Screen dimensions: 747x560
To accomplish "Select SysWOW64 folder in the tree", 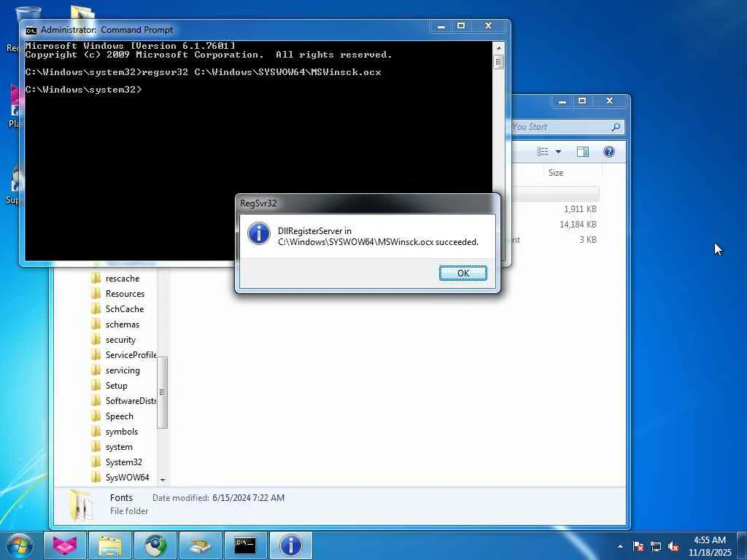I will [x=127, y=477].
